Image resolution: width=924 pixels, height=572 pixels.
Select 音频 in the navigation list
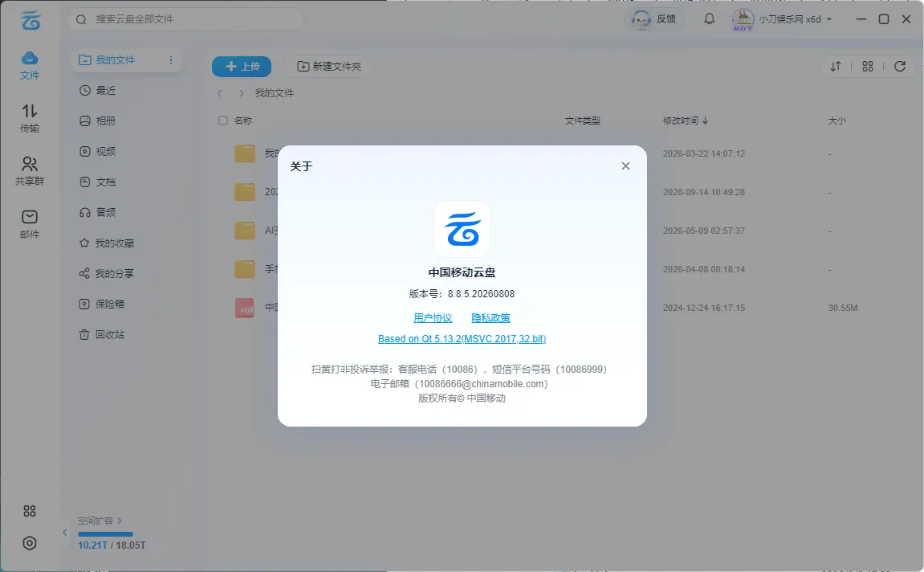(98, 212)
